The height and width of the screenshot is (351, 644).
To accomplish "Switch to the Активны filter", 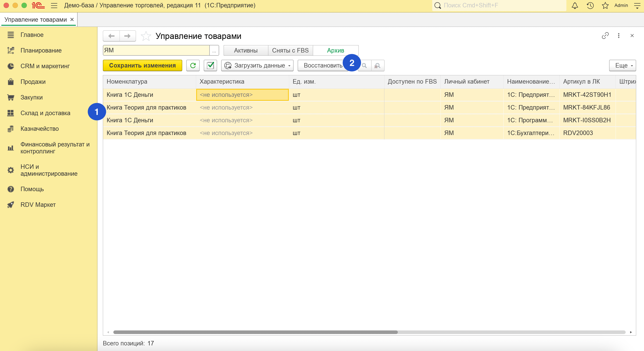I will click(246, 51).
